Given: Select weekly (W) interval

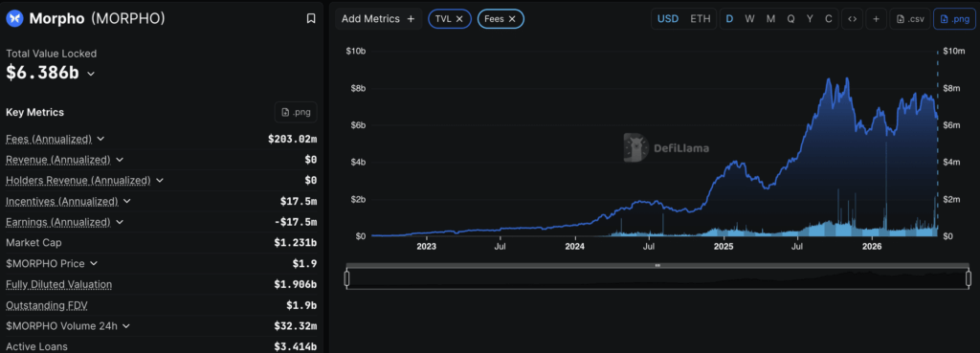Looking at the screenshot, I should 749,19.
